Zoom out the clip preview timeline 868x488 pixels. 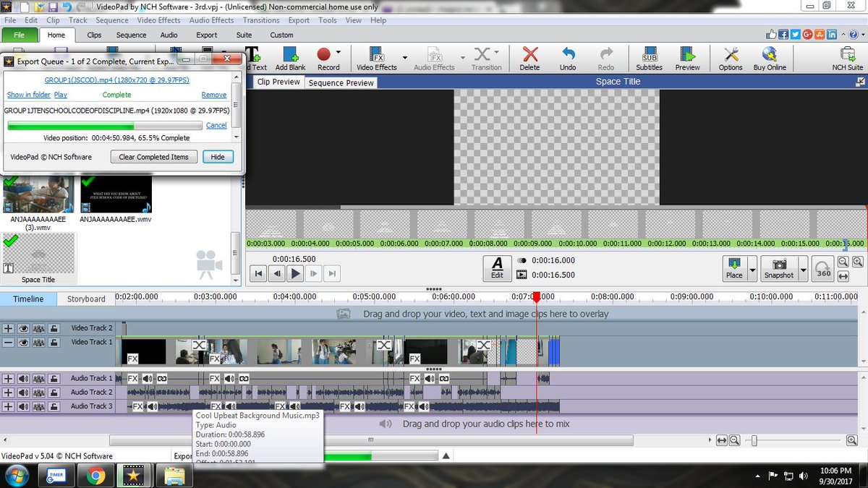(843, 262)
